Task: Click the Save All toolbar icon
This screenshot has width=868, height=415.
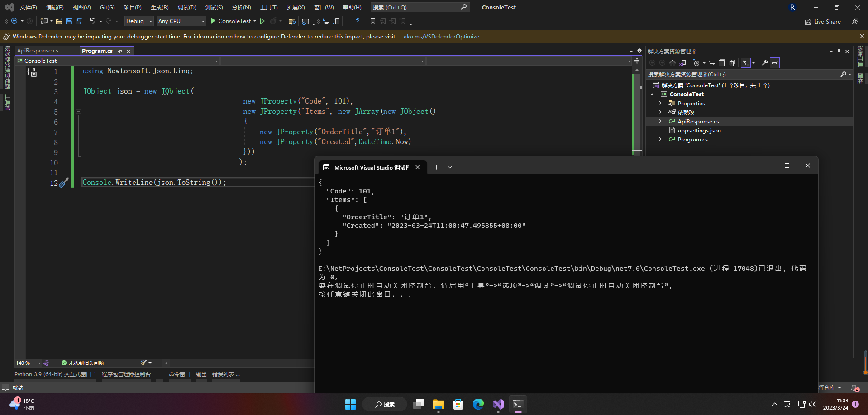Action: 79,21
